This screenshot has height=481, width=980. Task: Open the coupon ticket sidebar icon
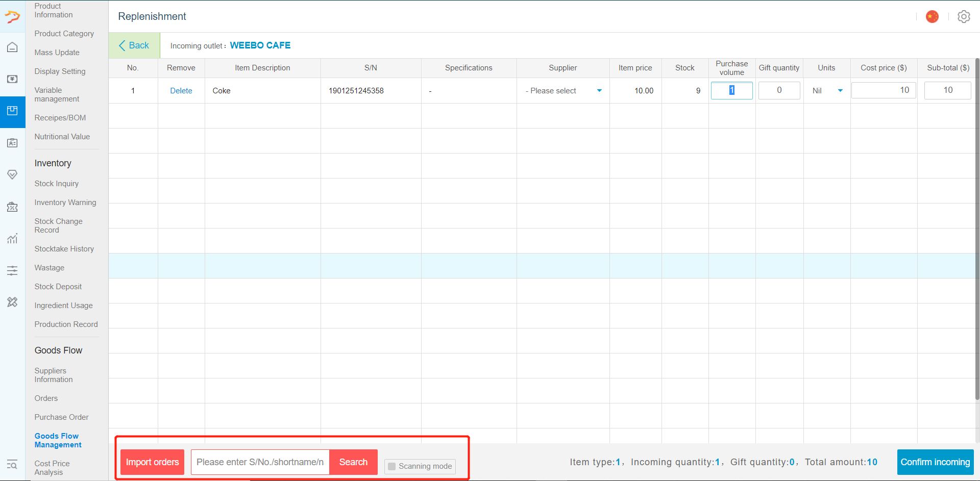click(x=12, y=207)
